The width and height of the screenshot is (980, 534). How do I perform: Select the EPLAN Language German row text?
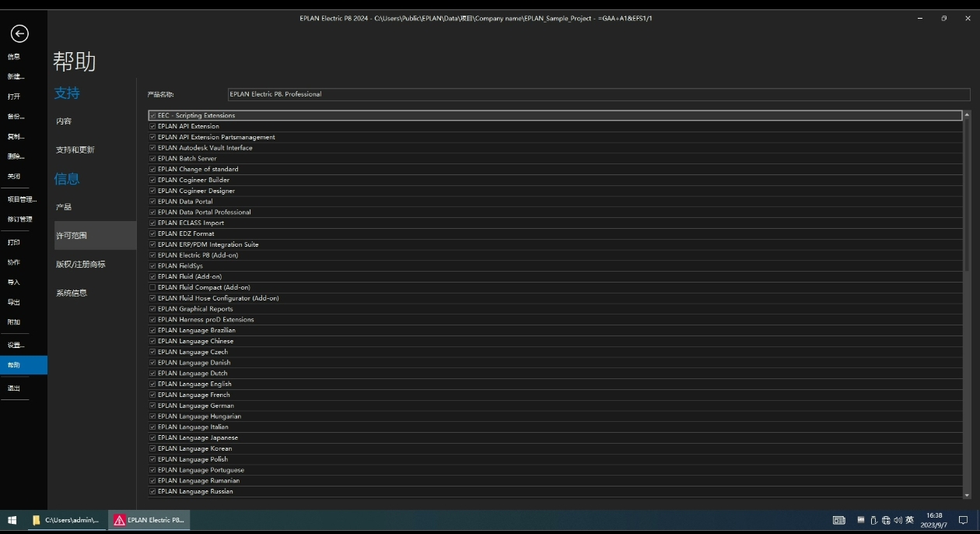pos(195,406)
